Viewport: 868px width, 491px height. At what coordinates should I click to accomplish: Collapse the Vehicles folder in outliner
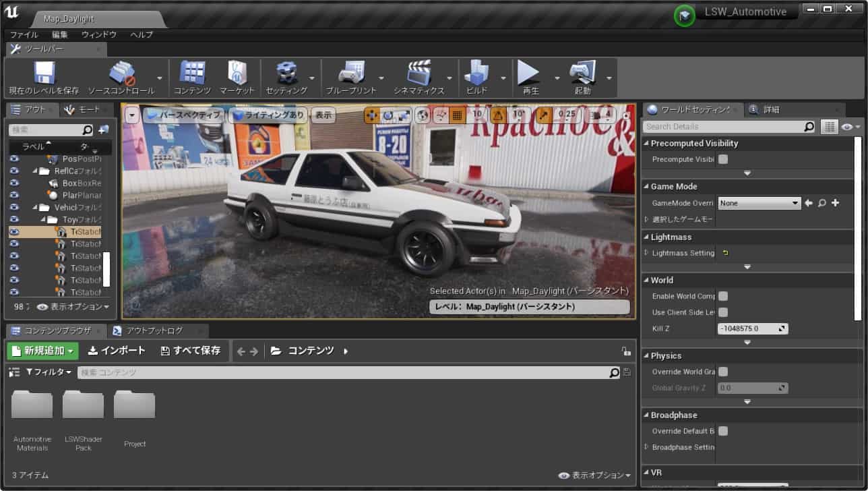36,208
